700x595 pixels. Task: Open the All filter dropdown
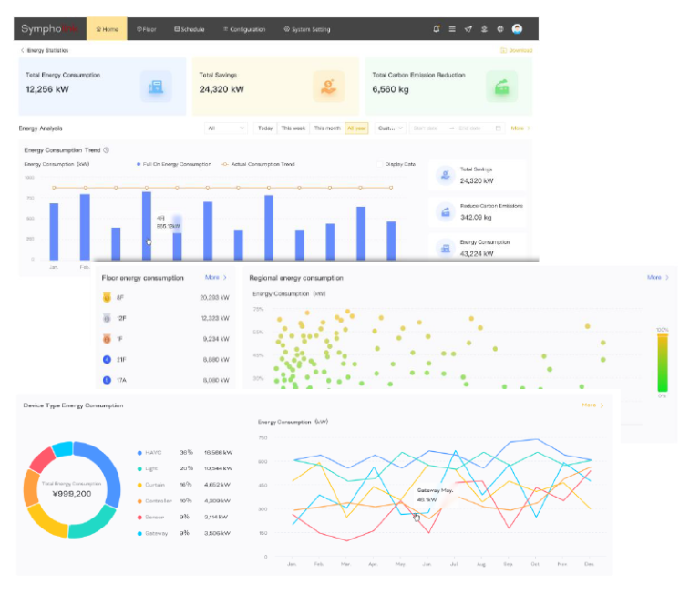226,128
